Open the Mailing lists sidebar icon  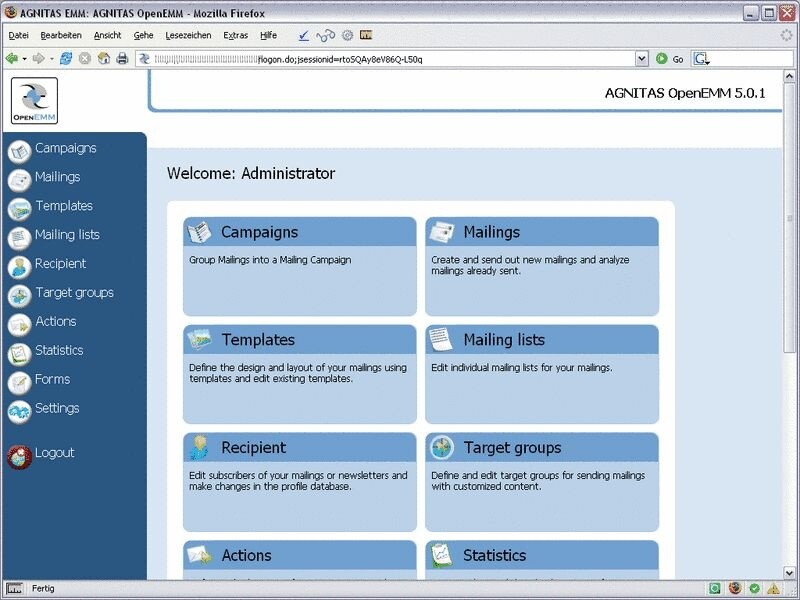[x=19, y=237]
